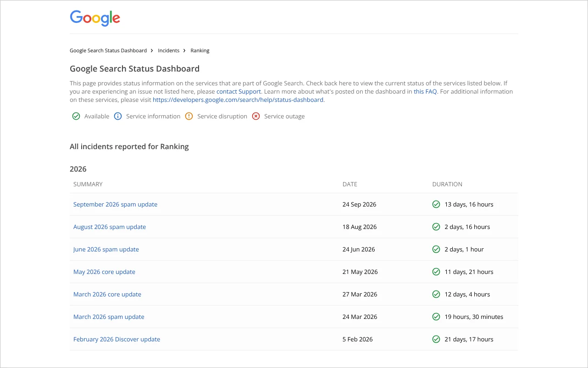Go to the Incidents breadcrumb
This screenshot has height=368, width=588.
pyautogui.click(x=169, y=50)
